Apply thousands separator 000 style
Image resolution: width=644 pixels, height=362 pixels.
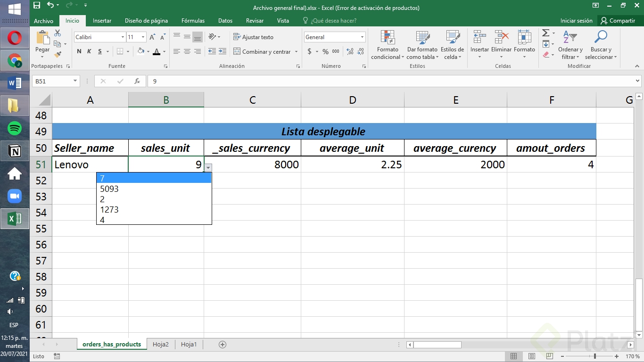336,52
